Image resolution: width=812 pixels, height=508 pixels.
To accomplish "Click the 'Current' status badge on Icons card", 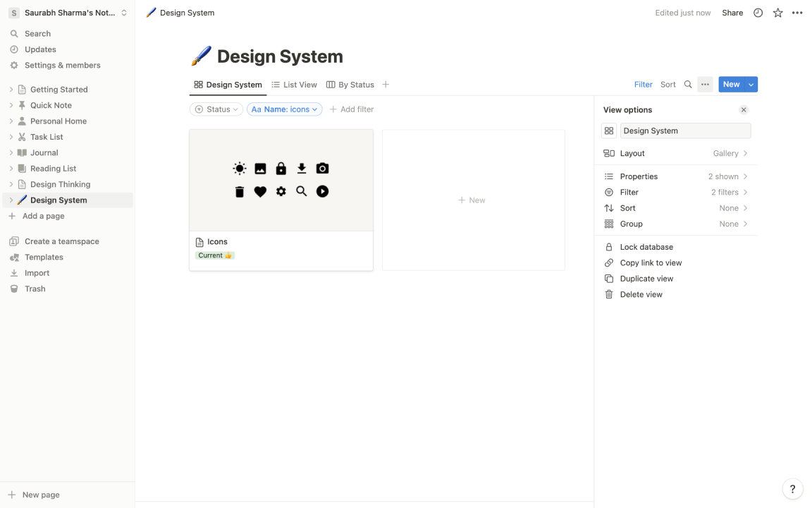I will tap(215, 255).
